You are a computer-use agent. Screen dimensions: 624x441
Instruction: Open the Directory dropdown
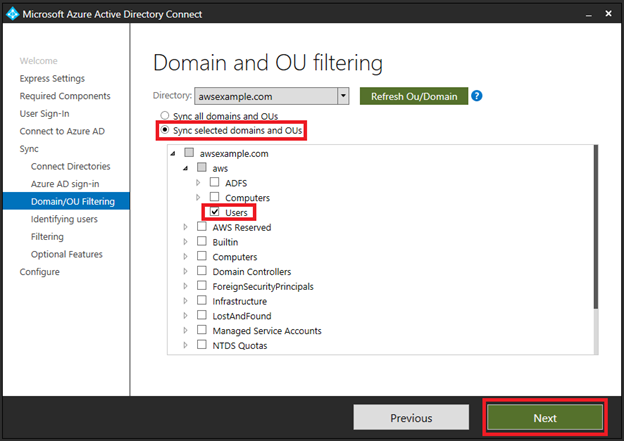343,96
